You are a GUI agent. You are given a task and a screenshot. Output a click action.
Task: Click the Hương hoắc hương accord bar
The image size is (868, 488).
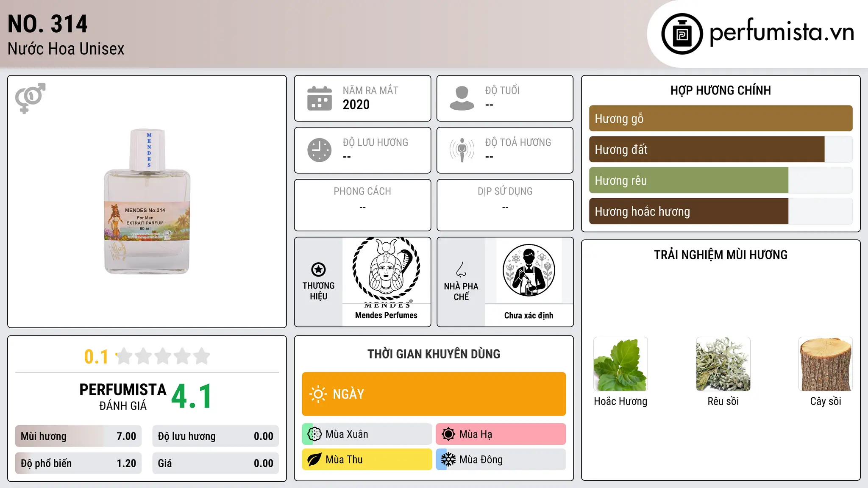pyautogui.click(x=721, y=211)
